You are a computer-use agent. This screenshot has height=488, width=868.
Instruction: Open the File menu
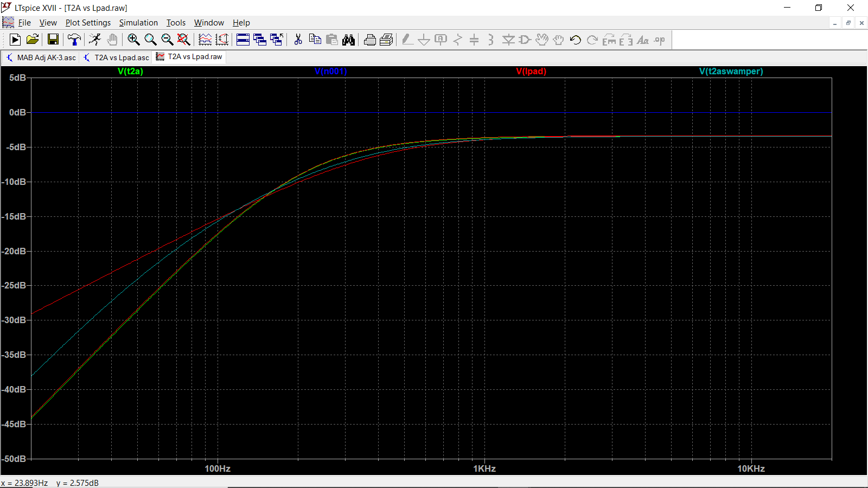(x=24, y=23)
